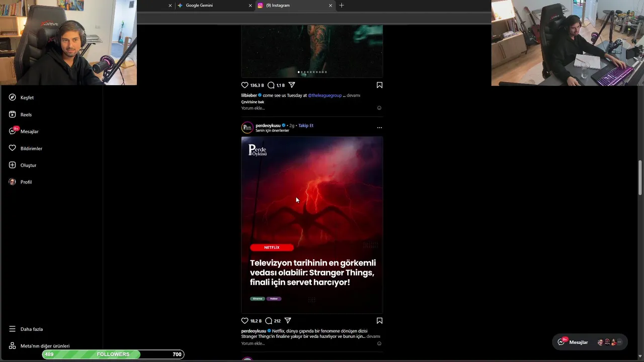Open Profil avatar in sidebar

[x=12, y=182]
